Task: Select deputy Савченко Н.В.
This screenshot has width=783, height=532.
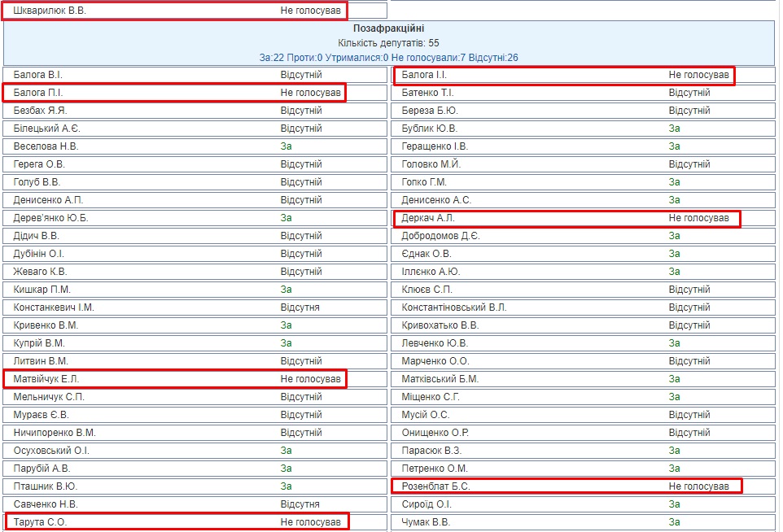Action: (x=46, y=504)
